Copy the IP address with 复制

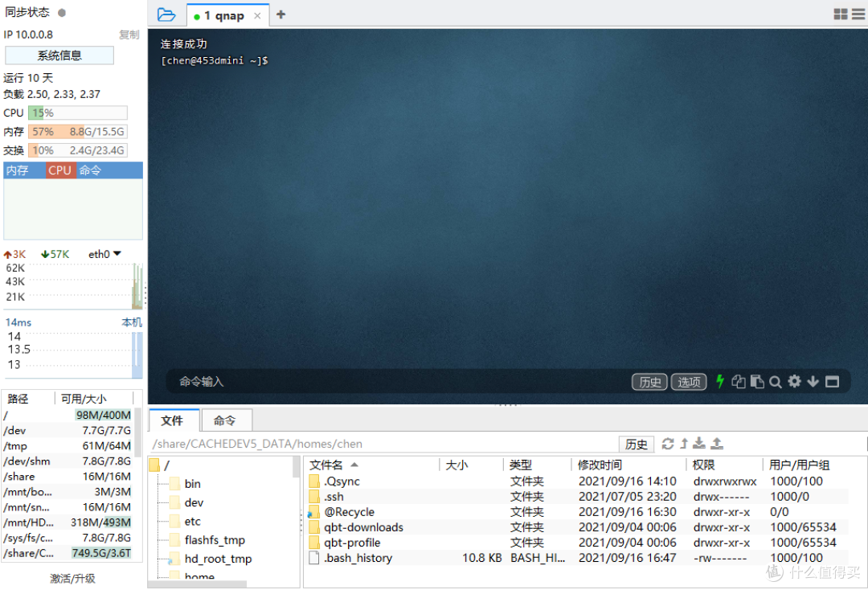click(129, 35)
